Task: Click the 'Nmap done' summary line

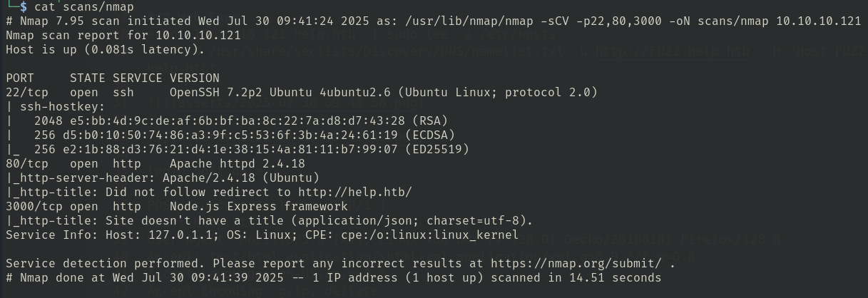Action: pos(333,278)
